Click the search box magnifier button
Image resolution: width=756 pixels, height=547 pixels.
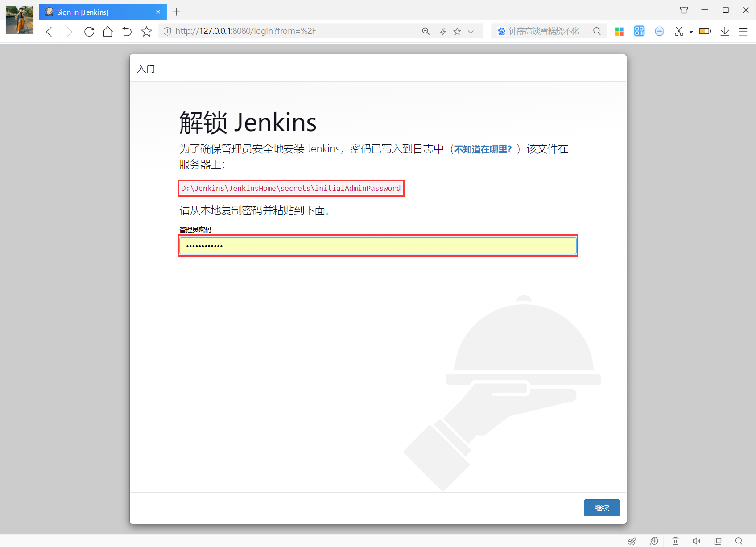click(597, 31)
